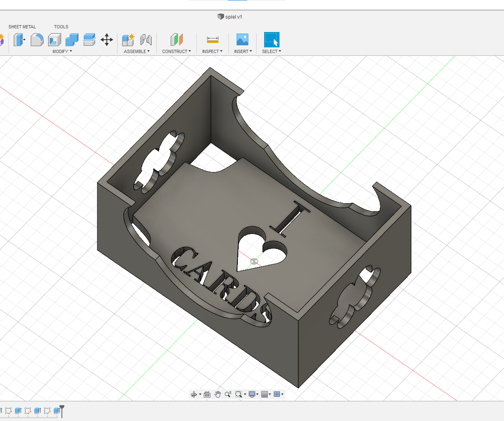Click the Insert canvas image icon
504x421 pixels.
pos(242,40)
